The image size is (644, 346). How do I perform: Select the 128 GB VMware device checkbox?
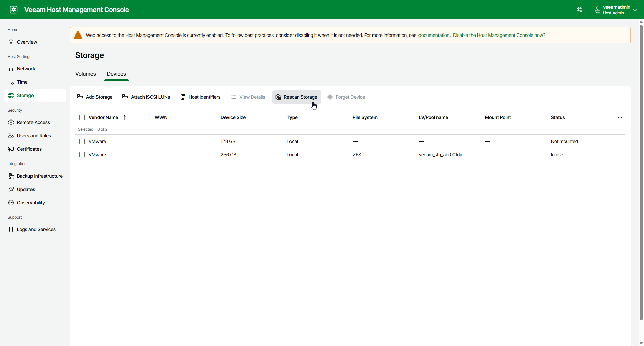(82, 141)
